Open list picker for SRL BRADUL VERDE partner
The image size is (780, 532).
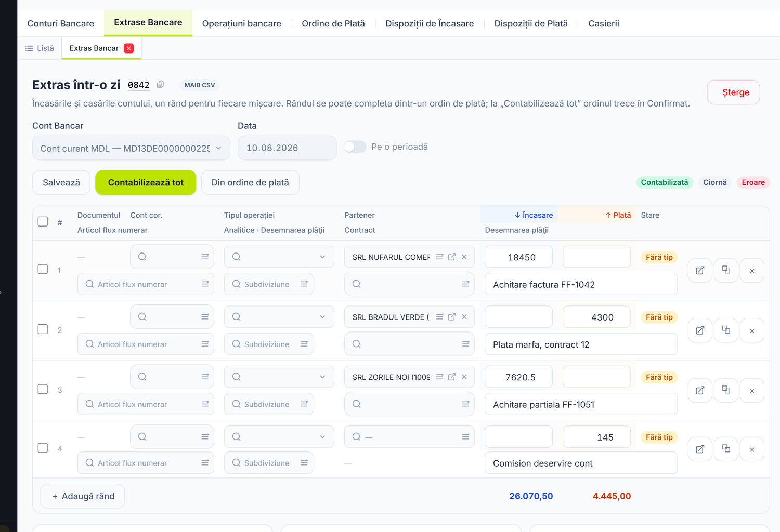click(x=439, y=317)
